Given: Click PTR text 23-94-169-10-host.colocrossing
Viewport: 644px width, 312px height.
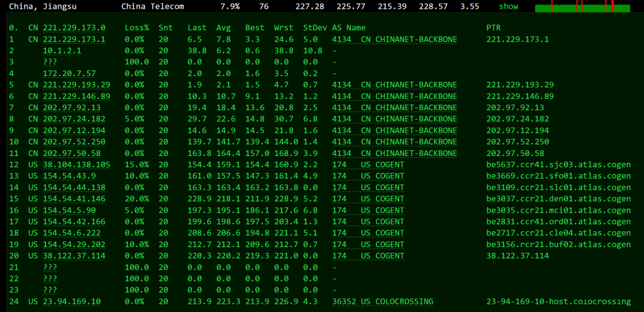Looking at the screenshot, I should [x=558, y=302].
